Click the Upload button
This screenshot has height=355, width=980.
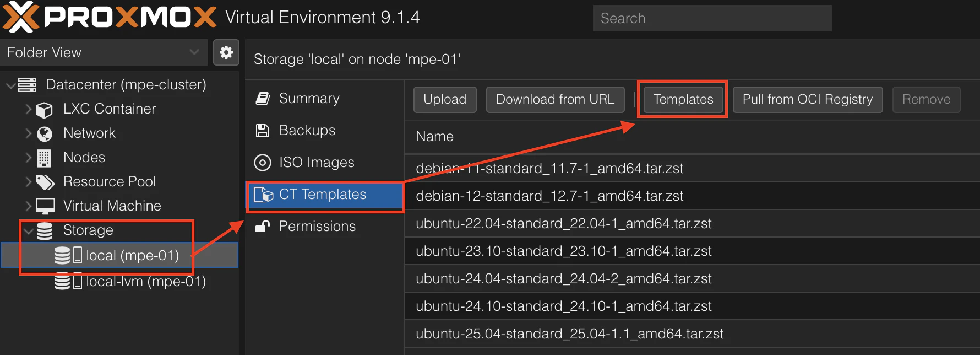click(445, 99)
